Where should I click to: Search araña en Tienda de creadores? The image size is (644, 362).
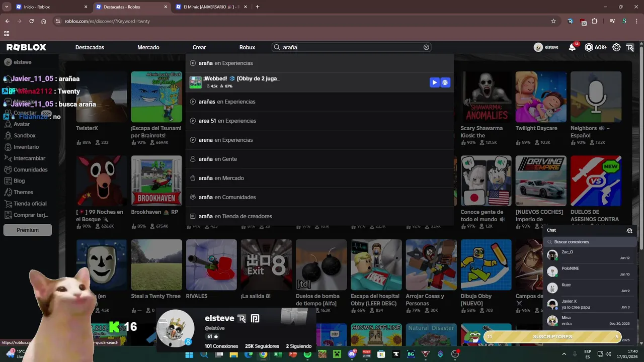pyautogui.click(x=319, y=216)
